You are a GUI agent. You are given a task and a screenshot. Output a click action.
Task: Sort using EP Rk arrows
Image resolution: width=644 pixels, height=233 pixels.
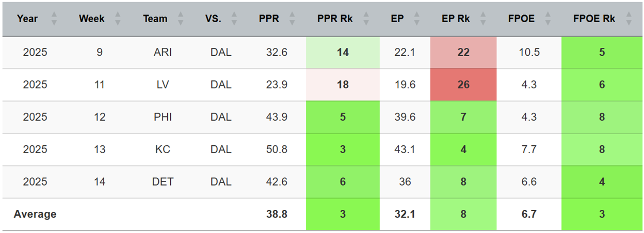click(483, 19)
